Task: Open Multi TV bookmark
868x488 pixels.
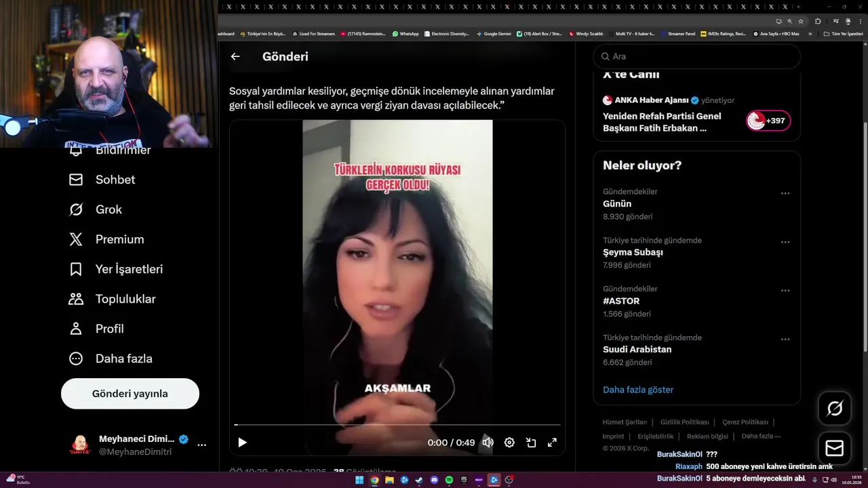Action: click(631, 34)
